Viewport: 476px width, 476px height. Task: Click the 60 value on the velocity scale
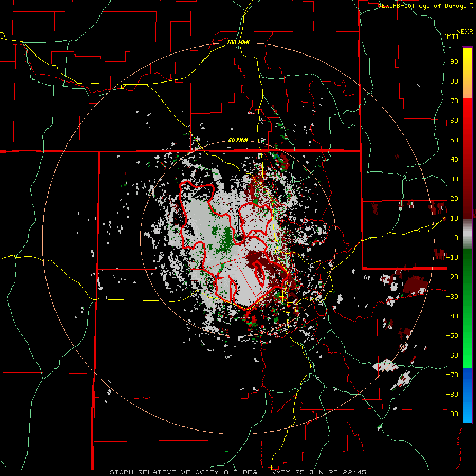[x=454, y=120]
